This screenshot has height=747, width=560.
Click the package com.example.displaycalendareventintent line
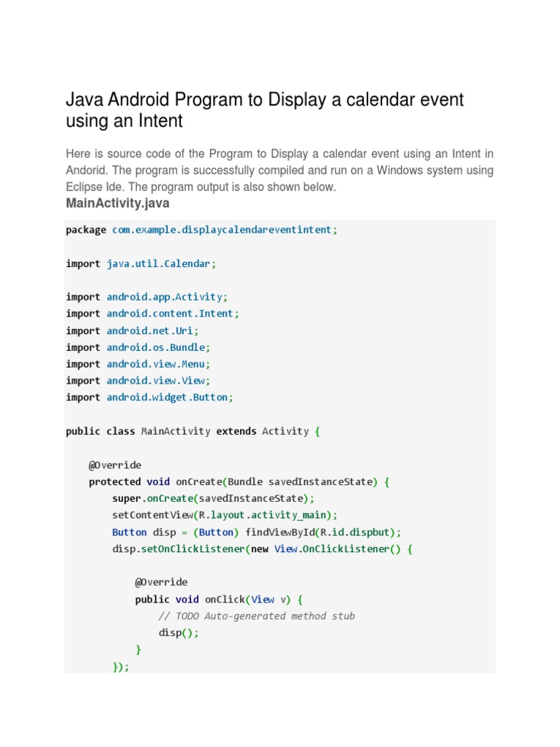pyautogui.click(x=202, y=230)
